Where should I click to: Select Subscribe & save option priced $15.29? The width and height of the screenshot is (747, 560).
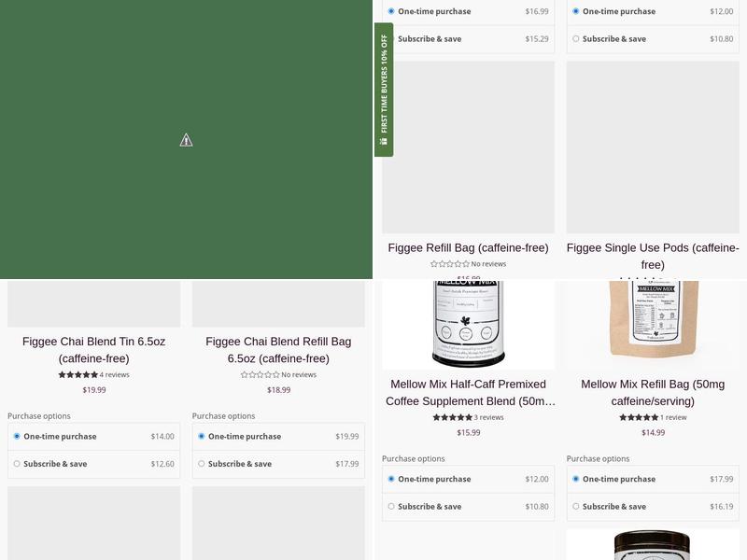point(469,39)
